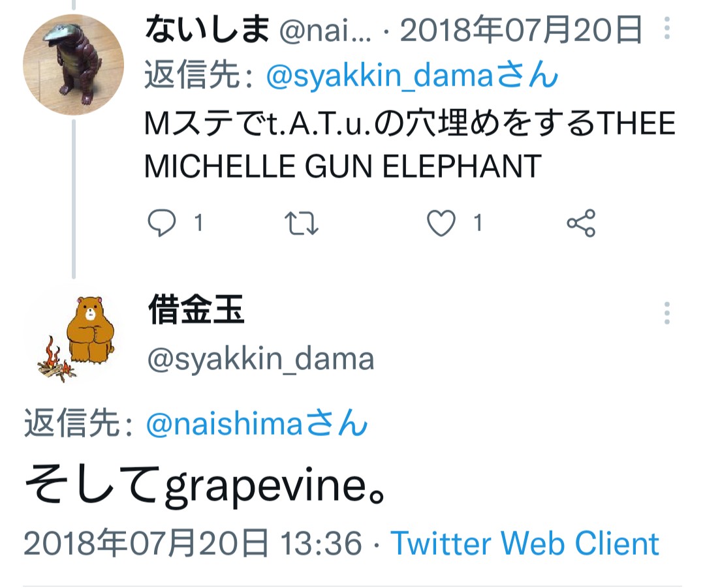Open the Twitter Web Client source link
The image size is (705, 588).
tap(525, 543)
